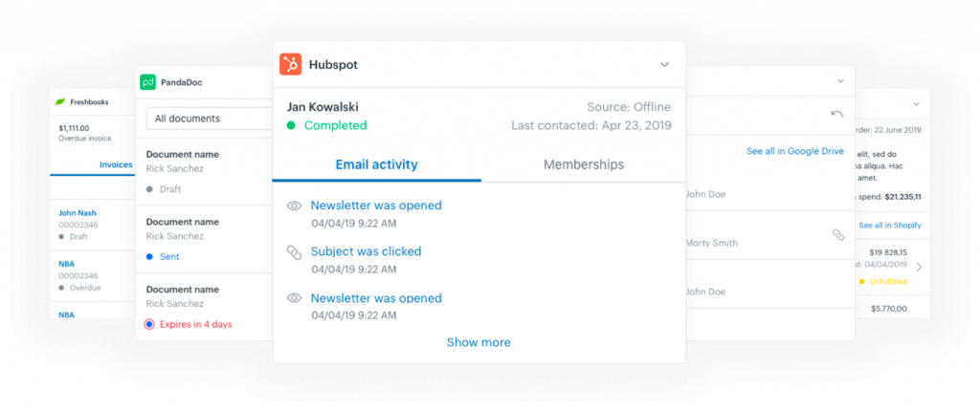Screen dimensions: 980x412
Task: Select the Expires in 4 days radio indicator
Action: [x=148, y=324]
